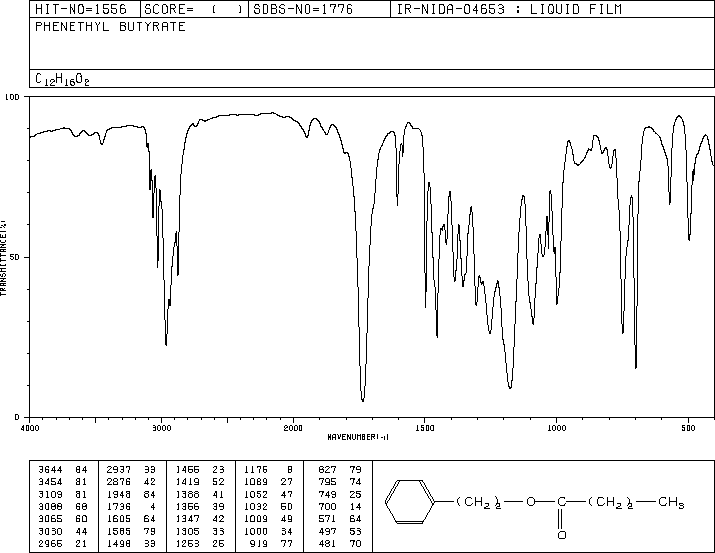Viewport: 715px width, 553px height.
Task: Click the strongest carbonyl absorption peak bottom
Action: (x=363, y=400)
